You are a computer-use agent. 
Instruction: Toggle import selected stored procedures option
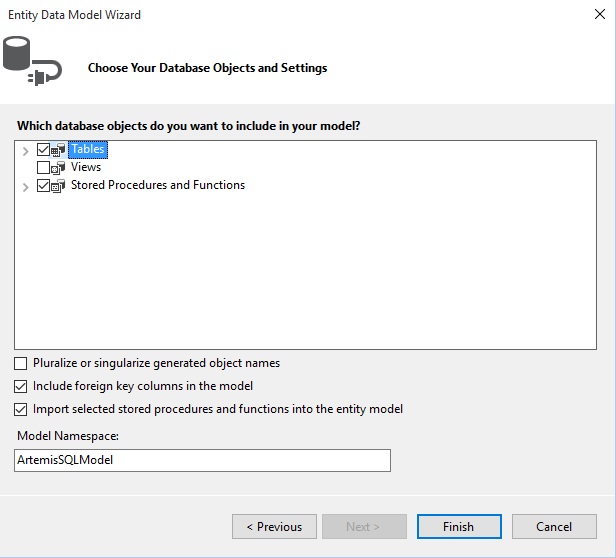pyautogui.click(x=21, y=410)
